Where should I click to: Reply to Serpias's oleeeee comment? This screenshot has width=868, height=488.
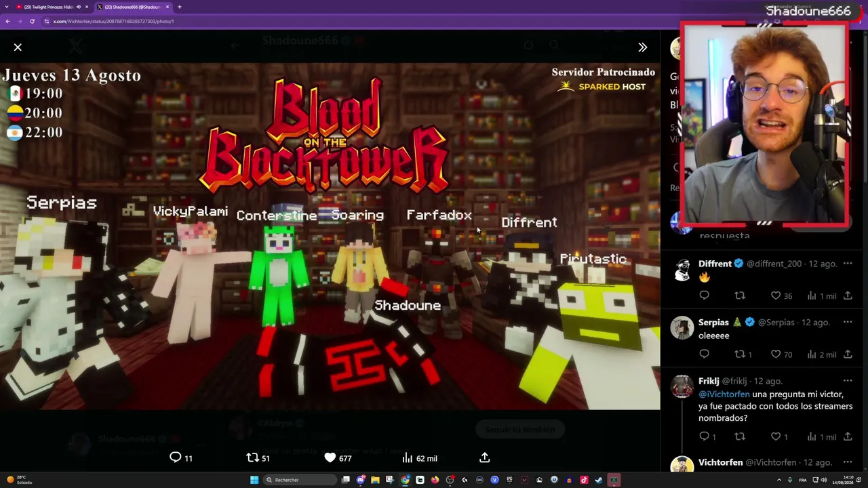point(704,354)
